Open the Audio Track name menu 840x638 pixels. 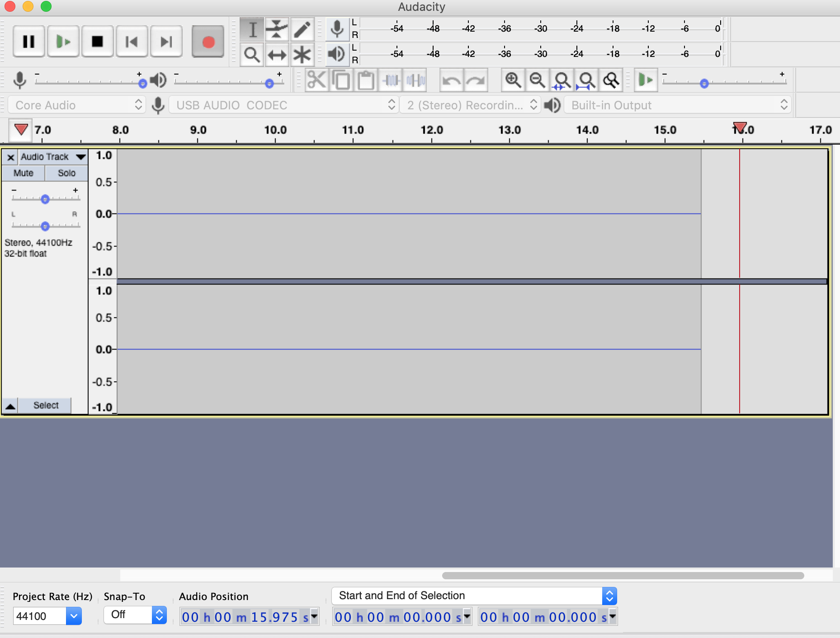(x=53, y=157)
